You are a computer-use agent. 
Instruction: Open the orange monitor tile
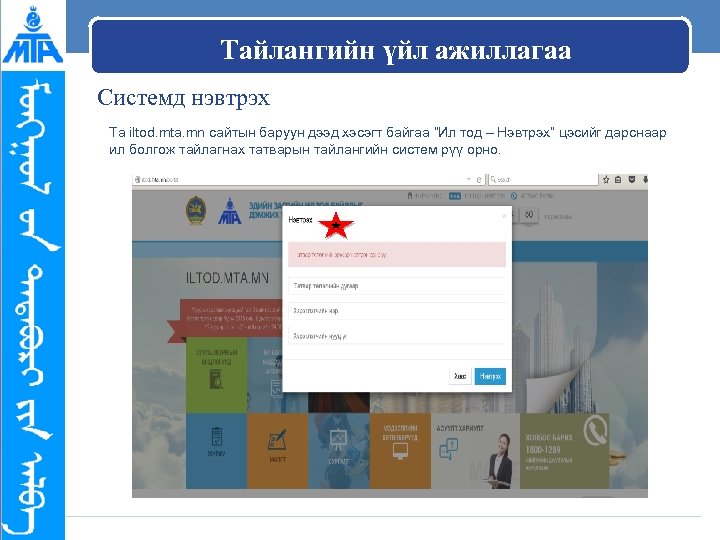[400, 450]
